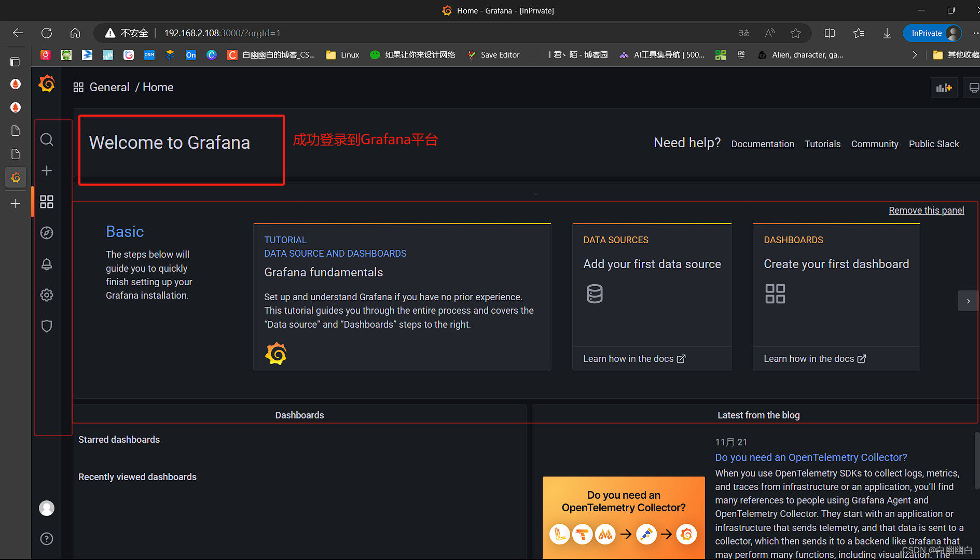
Task: Click the InPrivate profile button
Action: (x=933, y=33)
